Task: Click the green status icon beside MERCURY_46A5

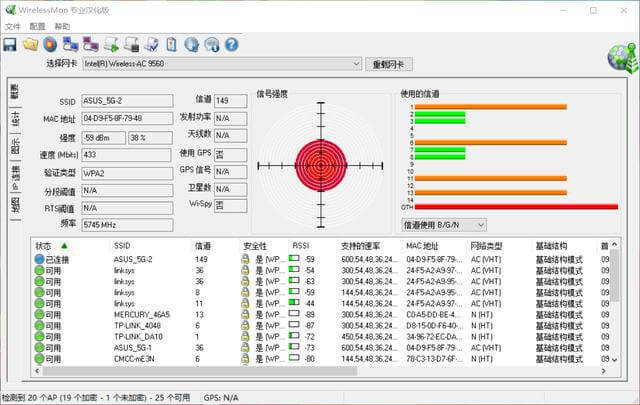Action: [39, 314]
